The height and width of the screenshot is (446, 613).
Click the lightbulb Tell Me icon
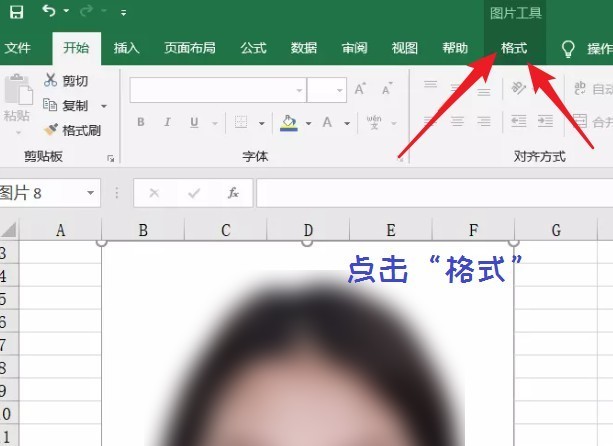(568, 49)
